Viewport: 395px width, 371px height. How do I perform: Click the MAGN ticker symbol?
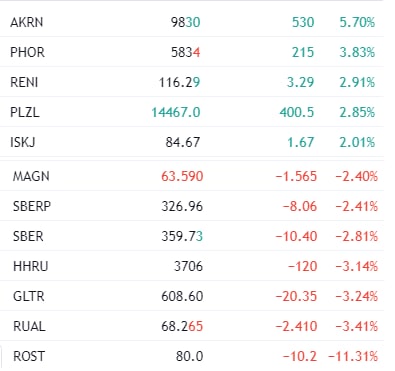click(x=31, y=176)
